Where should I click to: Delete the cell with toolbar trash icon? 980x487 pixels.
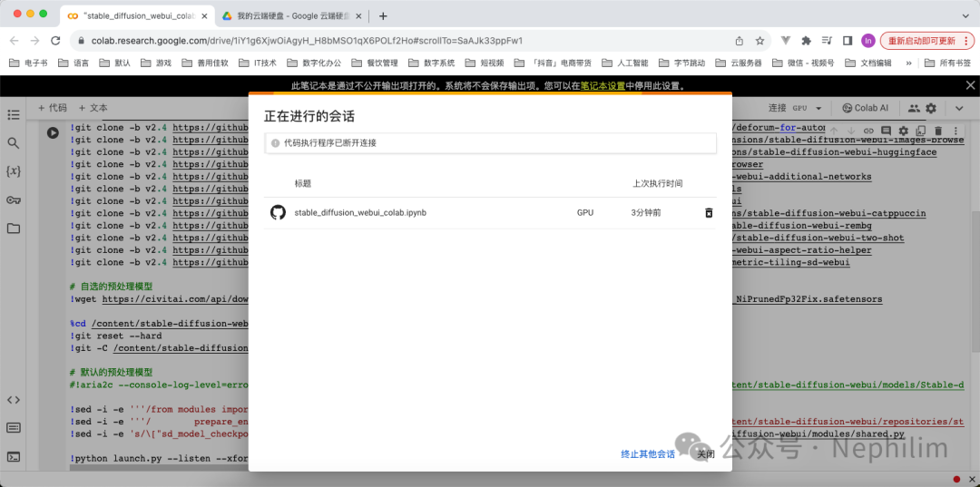pyautogui.click(x=937, y=131)
